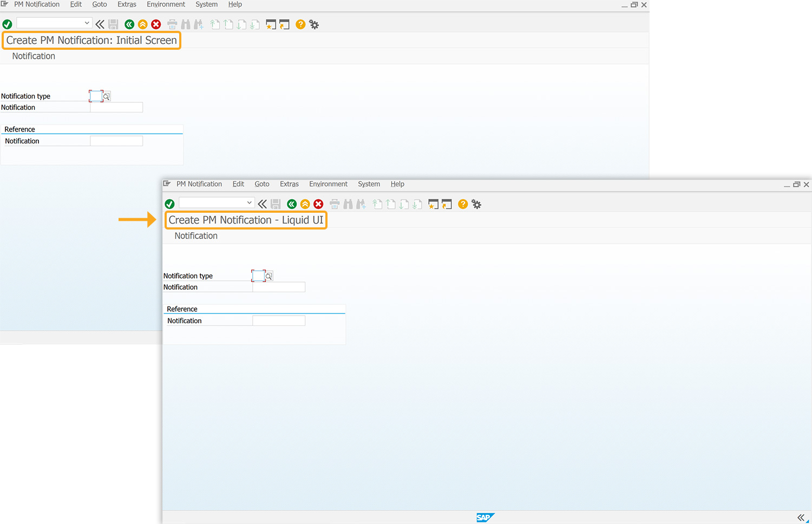Click Find Next icon in Liquid UI window
This screenshot has height=524, width=812.
pyautogui.click(x=361, y=204)
